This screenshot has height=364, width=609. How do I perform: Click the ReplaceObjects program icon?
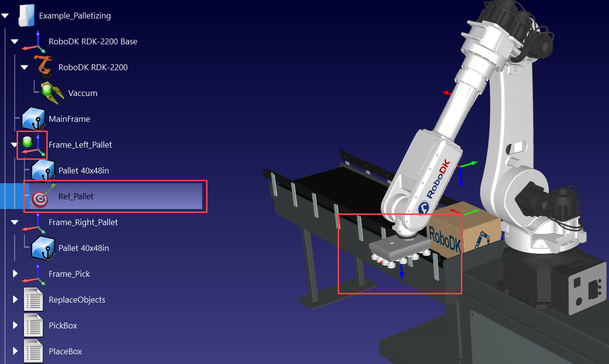[x=34, y=300]
